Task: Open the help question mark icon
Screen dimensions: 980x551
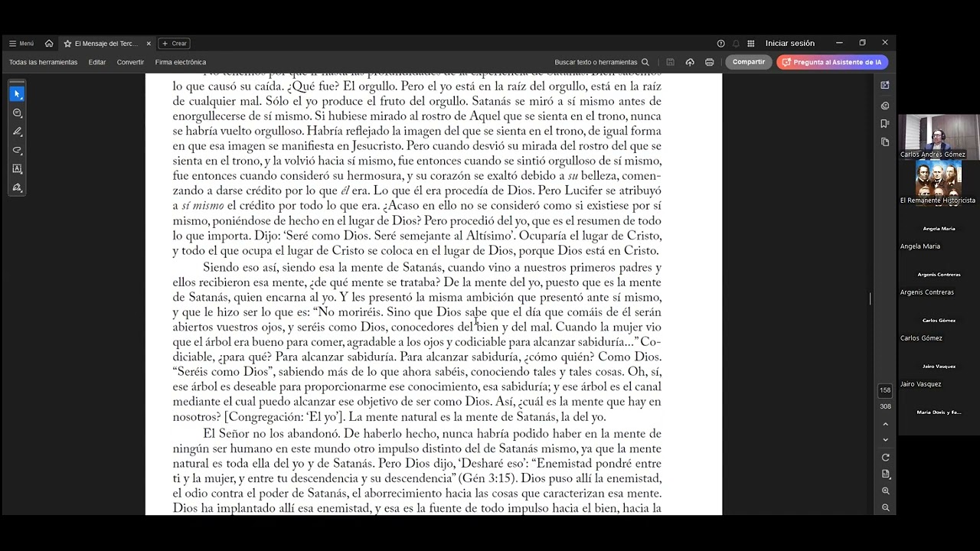Action: (720, 44)
